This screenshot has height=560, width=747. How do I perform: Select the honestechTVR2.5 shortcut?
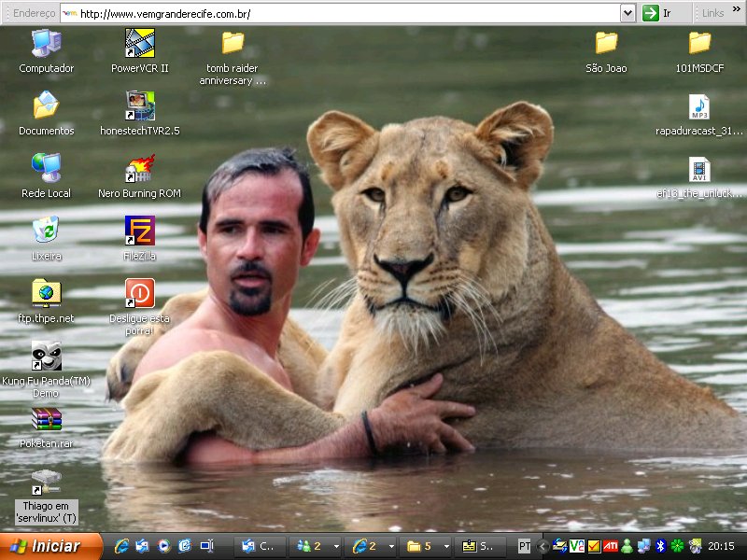(x=139, y=105)
